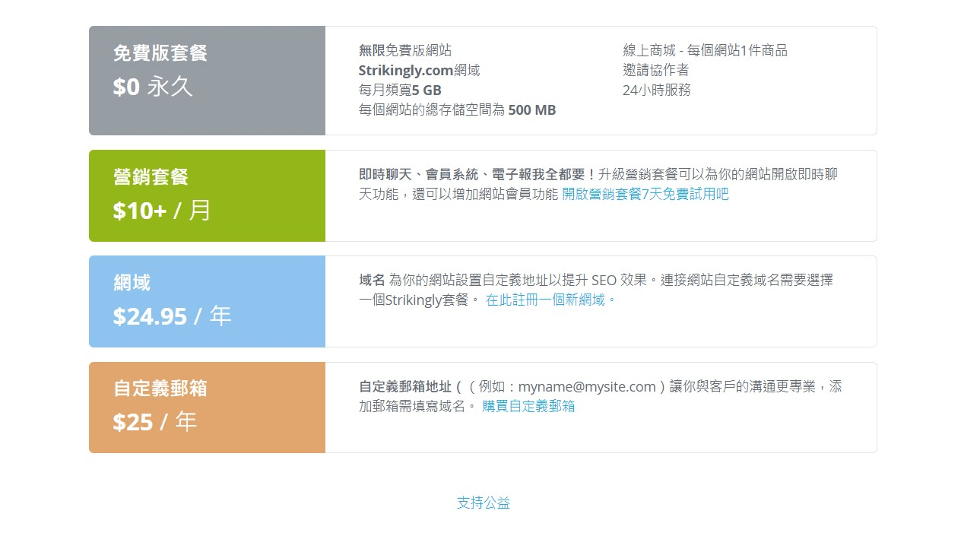
Task: Select the 邀請協作者 feature text
Action: (656, 70)
